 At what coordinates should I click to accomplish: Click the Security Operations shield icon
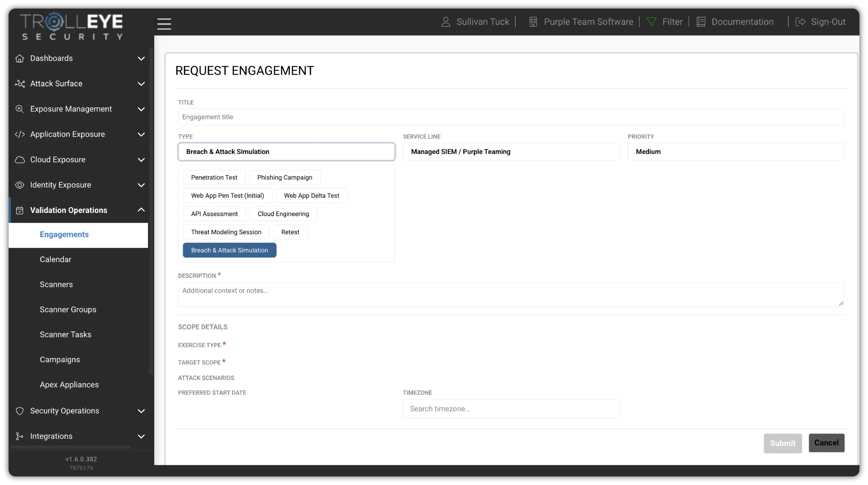(x=20, y=411)
